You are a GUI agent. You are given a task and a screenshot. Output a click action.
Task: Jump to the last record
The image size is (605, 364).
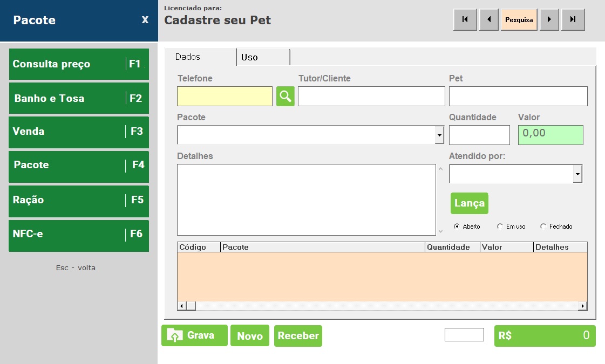point(573,20)
